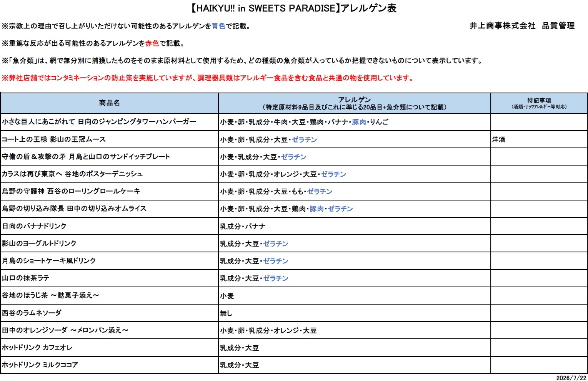
Task: Click the allergen list for the サンドイッチプレート row
Action: pyautogui.click(x=263, y=157)
